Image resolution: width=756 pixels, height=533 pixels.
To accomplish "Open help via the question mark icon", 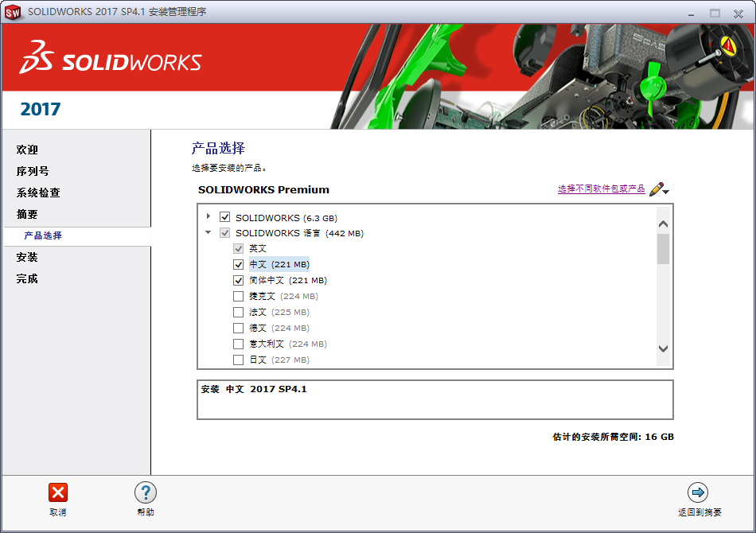I will [x=146, y=492].
